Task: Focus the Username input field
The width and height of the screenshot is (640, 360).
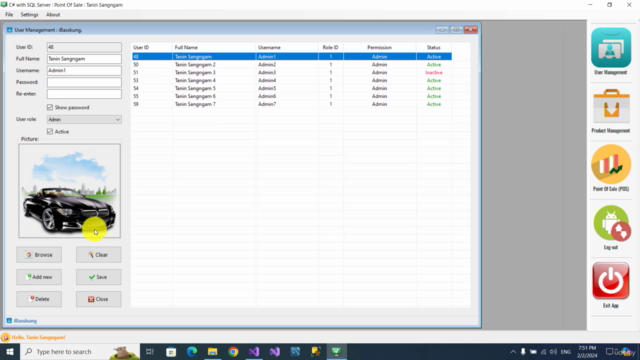Action: [x=84, y=71]
